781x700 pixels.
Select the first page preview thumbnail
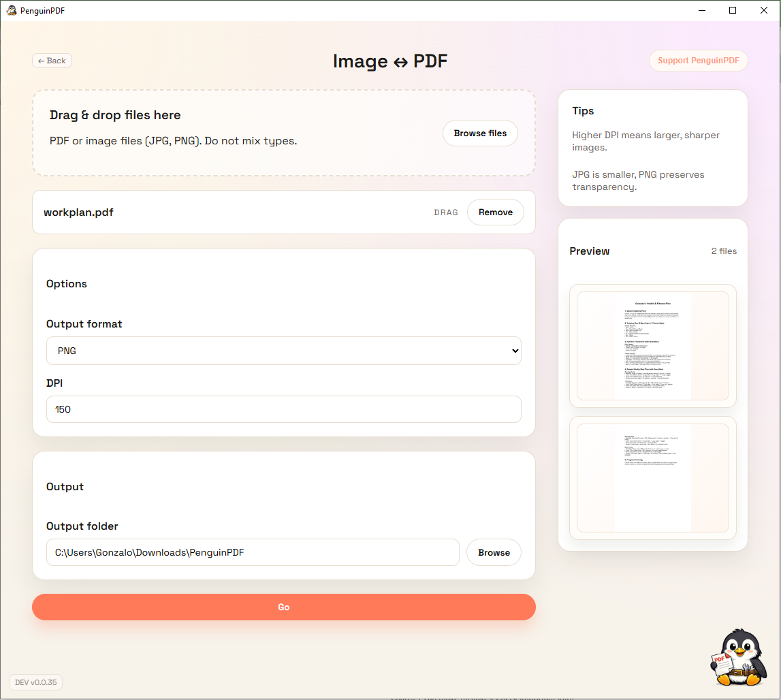click(x=652, y=346)
